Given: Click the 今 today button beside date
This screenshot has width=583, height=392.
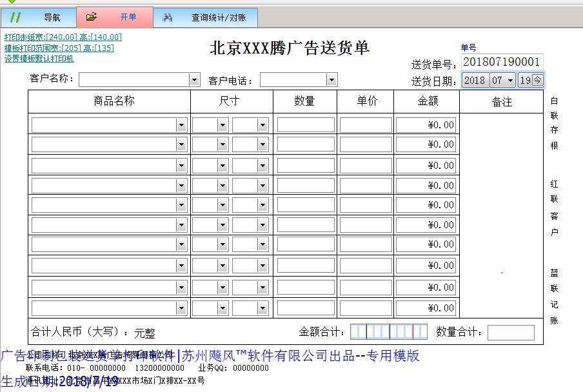Looking at the screenshot, I should 538,81.
